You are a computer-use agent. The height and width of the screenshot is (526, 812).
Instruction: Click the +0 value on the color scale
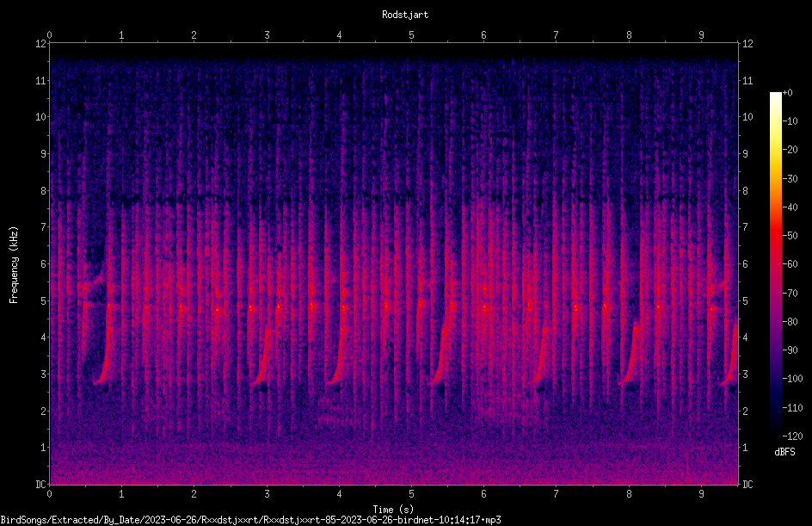click(788, 93)
